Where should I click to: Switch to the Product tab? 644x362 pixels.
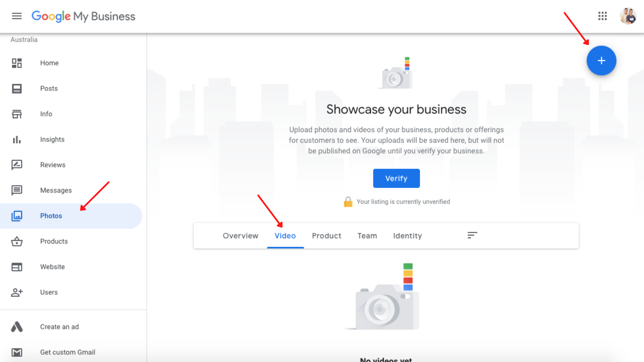[x=326, y=236]
